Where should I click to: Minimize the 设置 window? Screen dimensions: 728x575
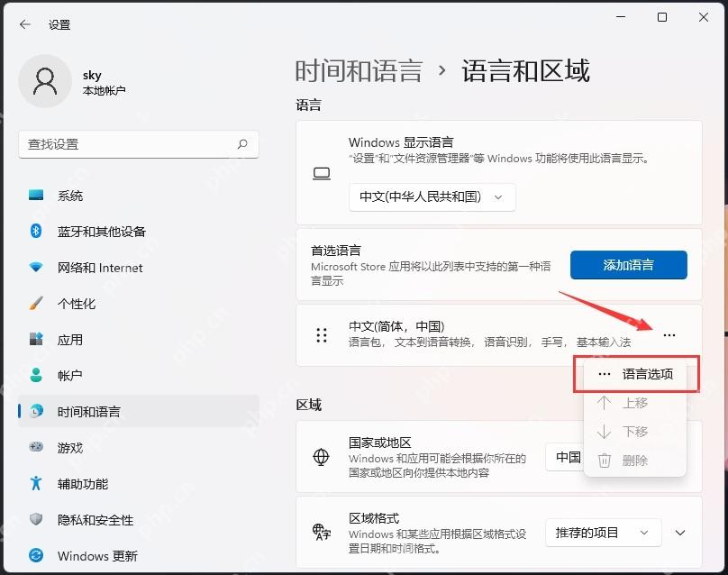click(x=621, y=17)
